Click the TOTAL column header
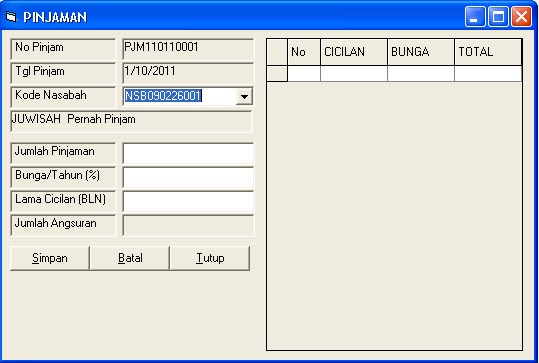 [x=488, y=52]
